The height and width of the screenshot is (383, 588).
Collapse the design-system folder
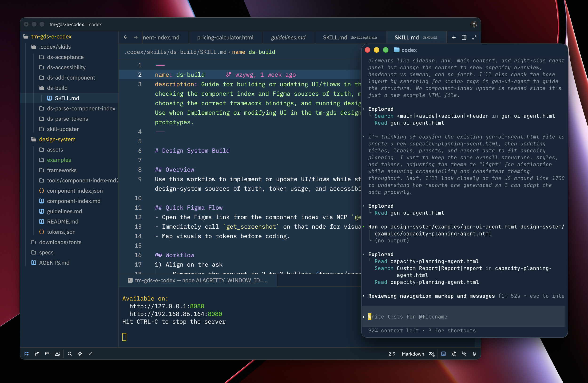point(57,139)
